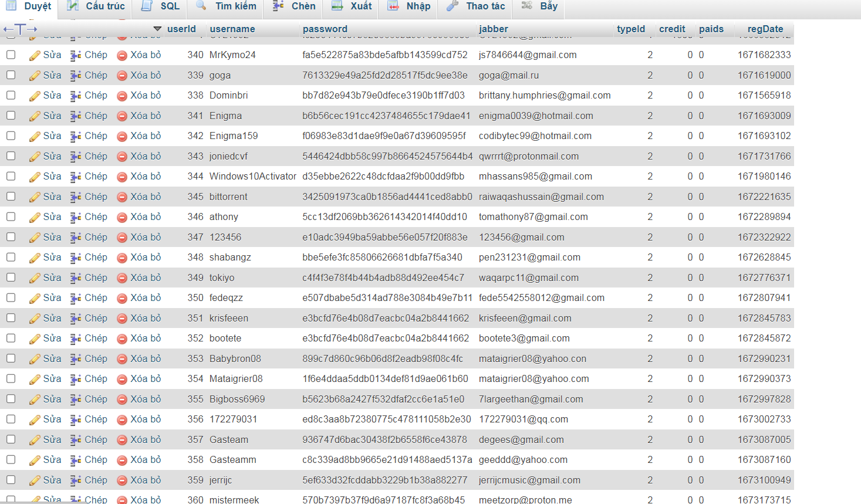Tick the checkbox for user Enigma
This screenshot has height=504, width=861.
point(11,116)
